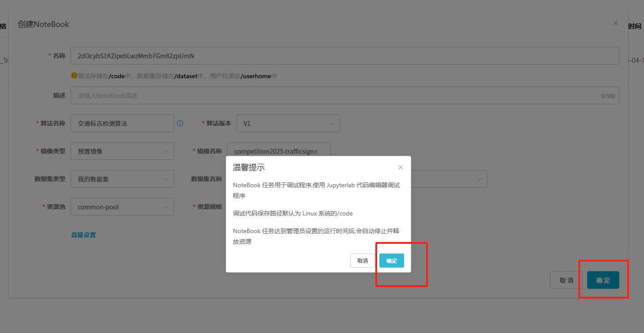Screen dimensions: 644x333
Task: Close the 温馨提示 popup with X
Action: tap(400, 167)
